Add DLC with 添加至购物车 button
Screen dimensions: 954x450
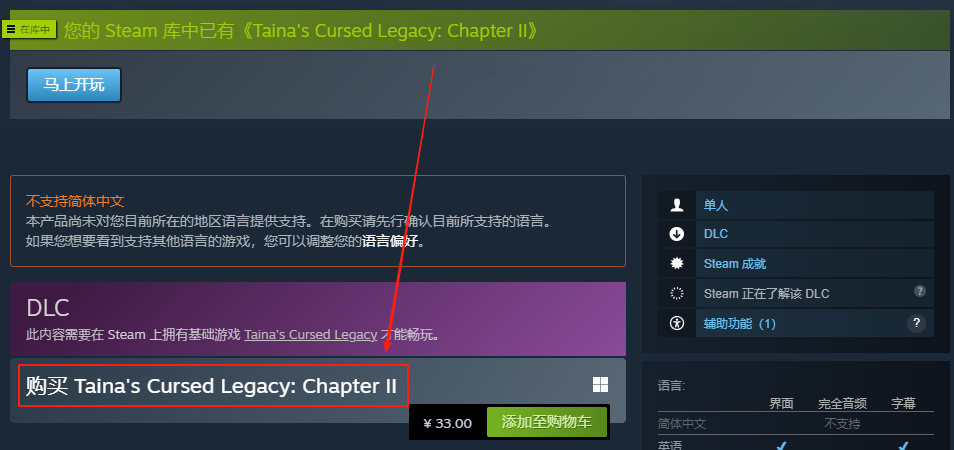547,423
